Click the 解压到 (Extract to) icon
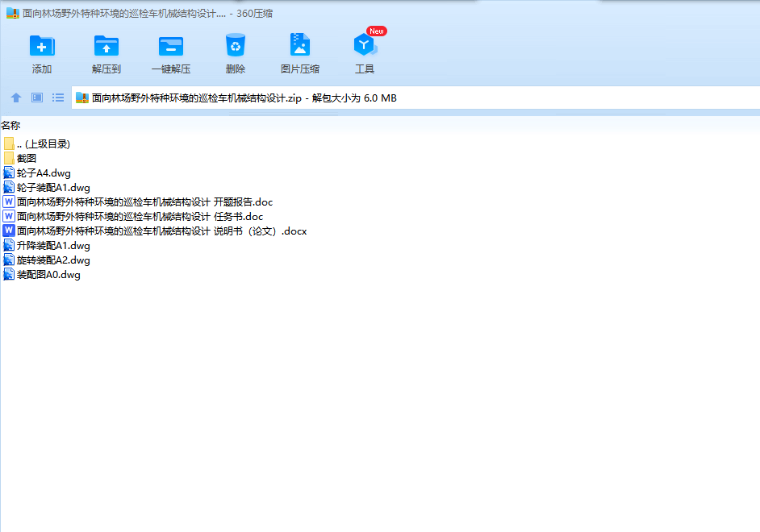Viewport: 760px width, 532px height. pyautogui.click(x=106, y=46)
